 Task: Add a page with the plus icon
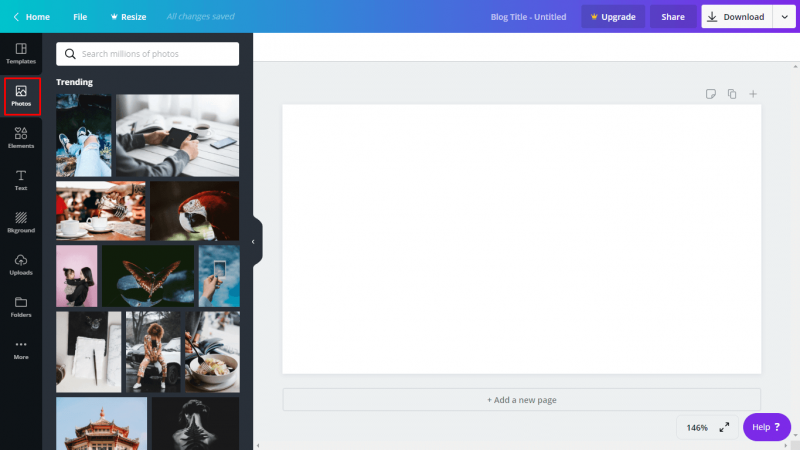click(753, 94)
